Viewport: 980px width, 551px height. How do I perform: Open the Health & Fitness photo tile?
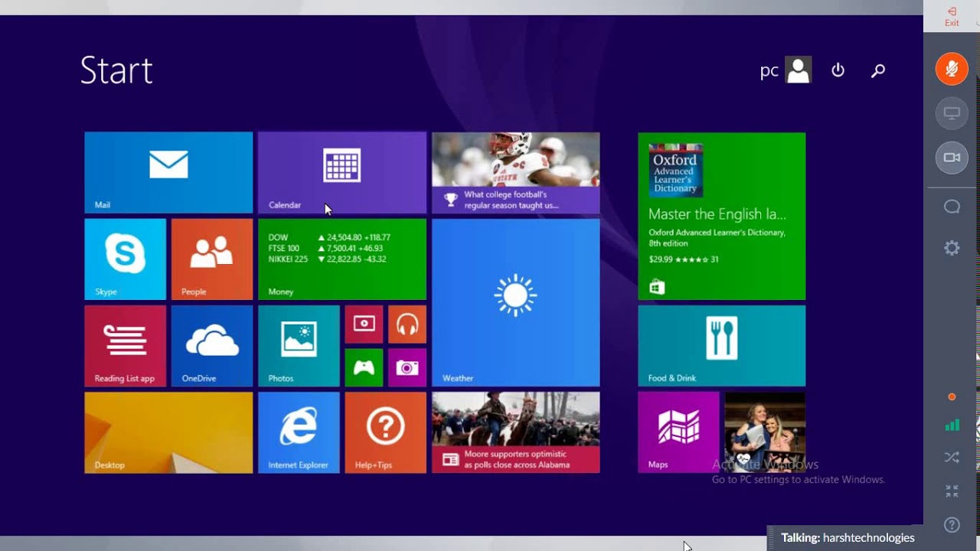tap(765, 432)
